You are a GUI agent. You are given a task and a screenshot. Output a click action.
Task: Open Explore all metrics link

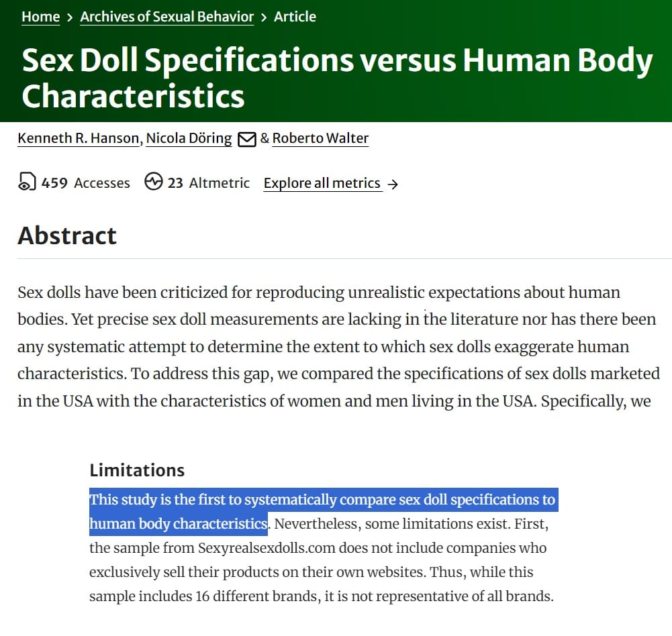point(322,183)
